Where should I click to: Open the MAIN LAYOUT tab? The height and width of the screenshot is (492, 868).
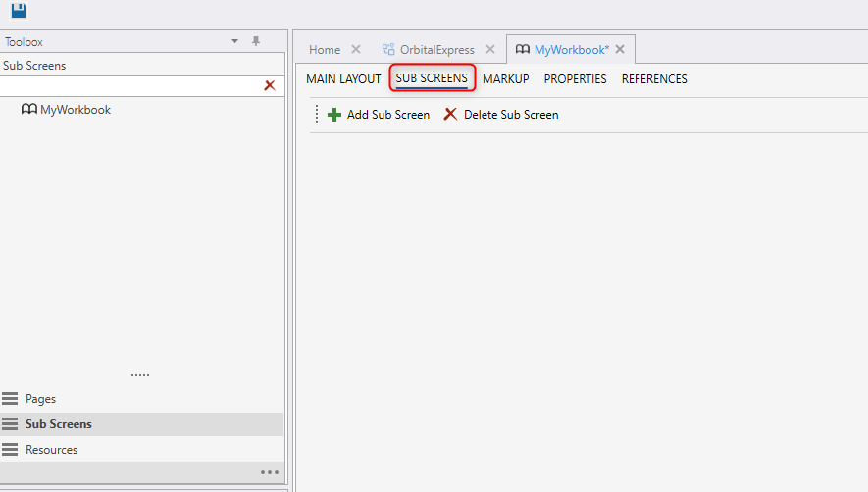[343, 79]
